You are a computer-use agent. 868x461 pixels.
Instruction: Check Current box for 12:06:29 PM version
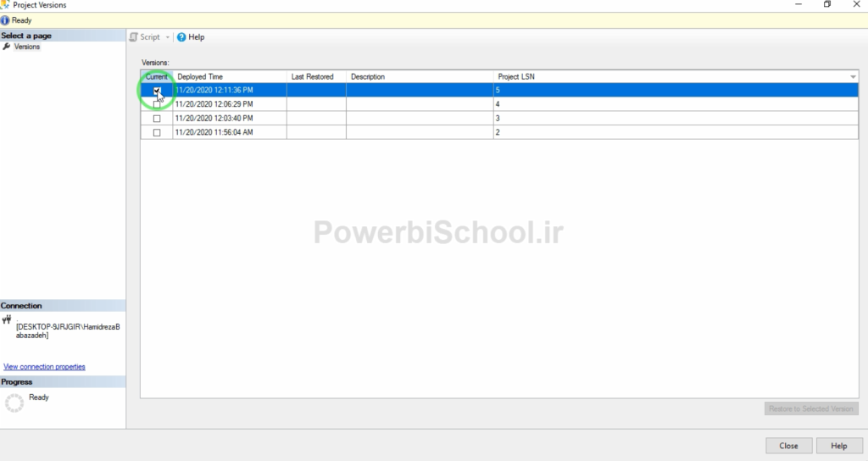[x=157, y=104]
